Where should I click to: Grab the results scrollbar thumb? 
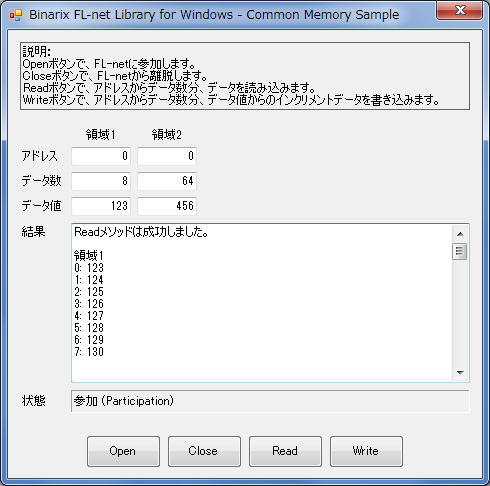(460, 251)
